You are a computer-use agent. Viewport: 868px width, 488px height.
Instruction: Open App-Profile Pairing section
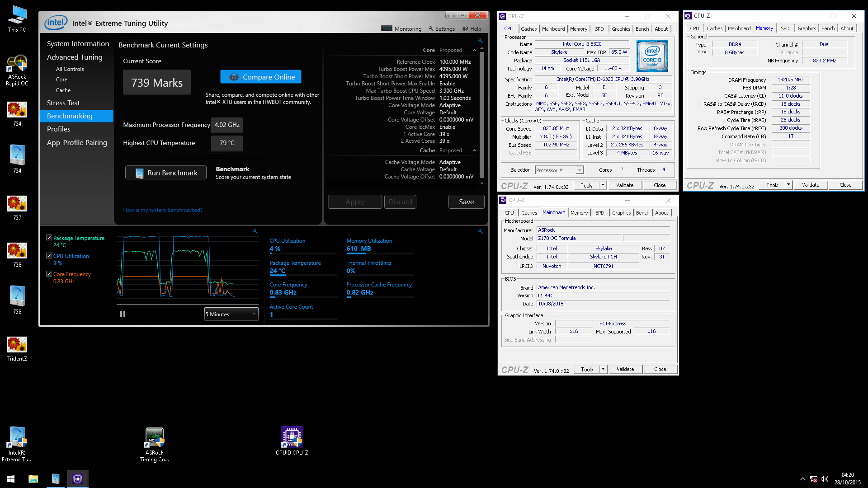[77, 142]
